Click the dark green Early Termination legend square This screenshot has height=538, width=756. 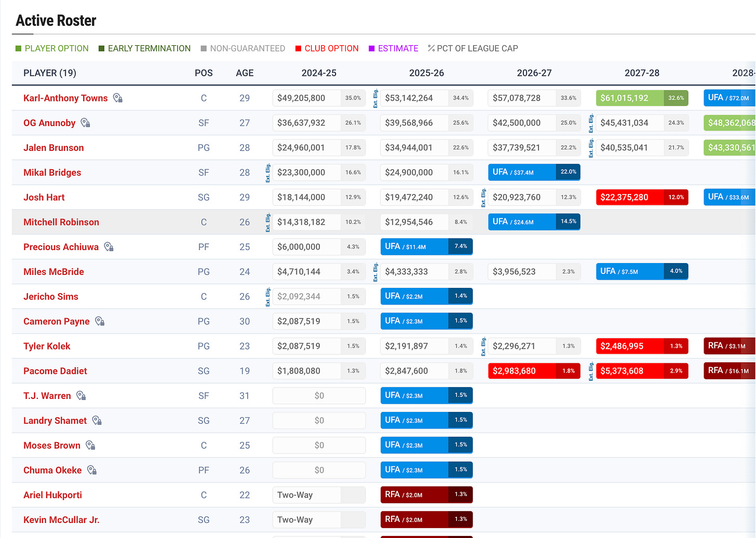102,48
